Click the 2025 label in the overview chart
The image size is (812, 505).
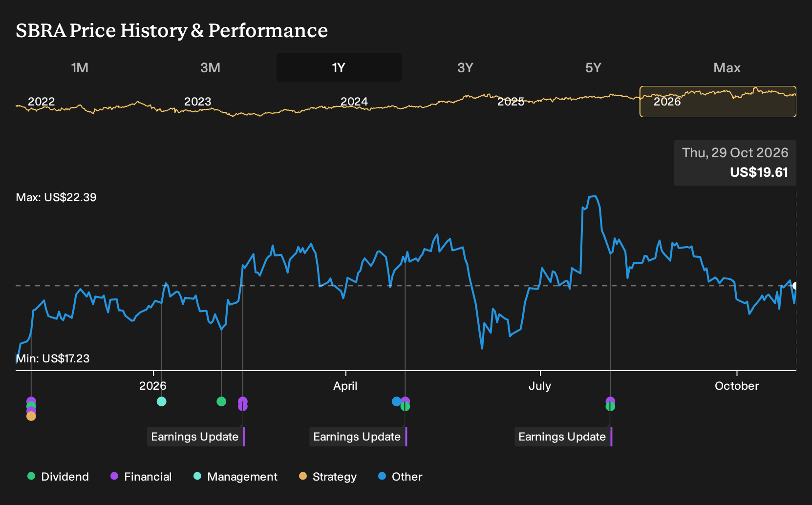pyautogui.click(x=511, y=102)
